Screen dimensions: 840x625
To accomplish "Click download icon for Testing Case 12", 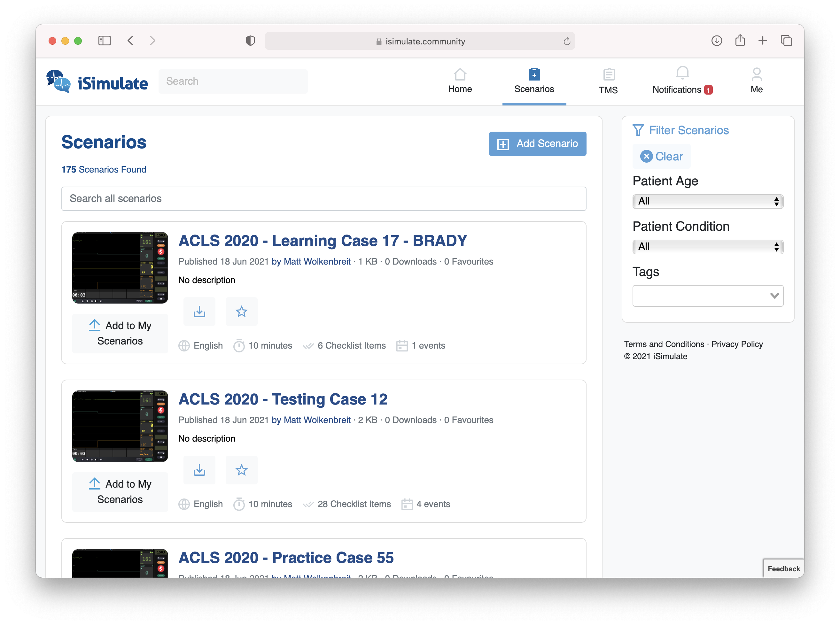I will pyautogui.click(x=199, y=470).
